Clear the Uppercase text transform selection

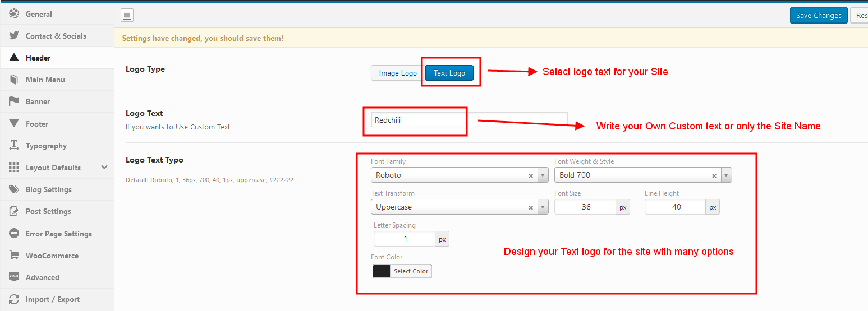tap(530, 207)
